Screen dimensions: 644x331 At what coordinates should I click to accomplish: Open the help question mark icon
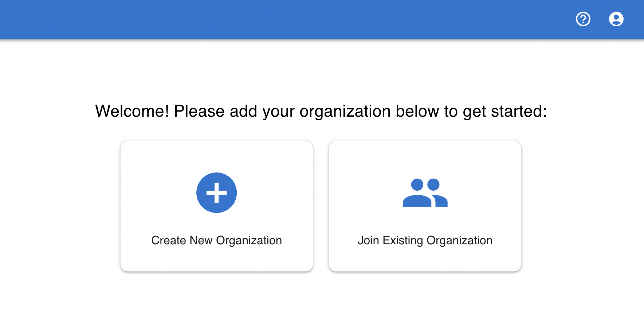[583, 19]
